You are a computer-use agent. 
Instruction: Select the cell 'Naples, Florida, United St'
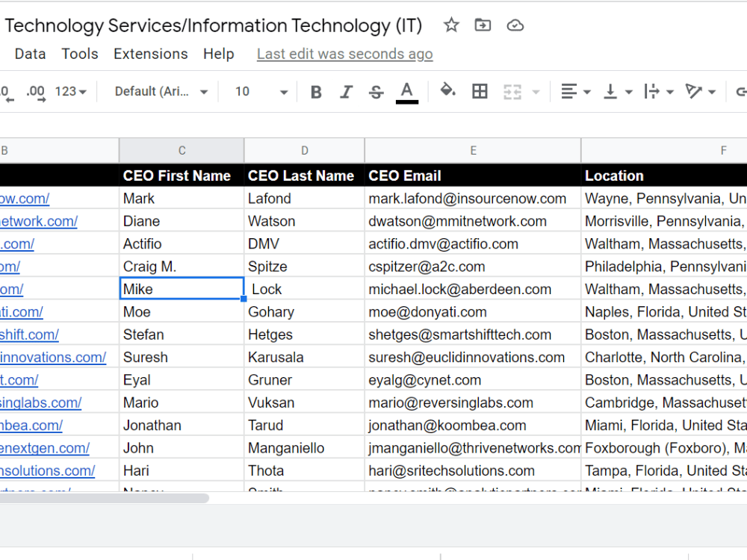[664, 312]
